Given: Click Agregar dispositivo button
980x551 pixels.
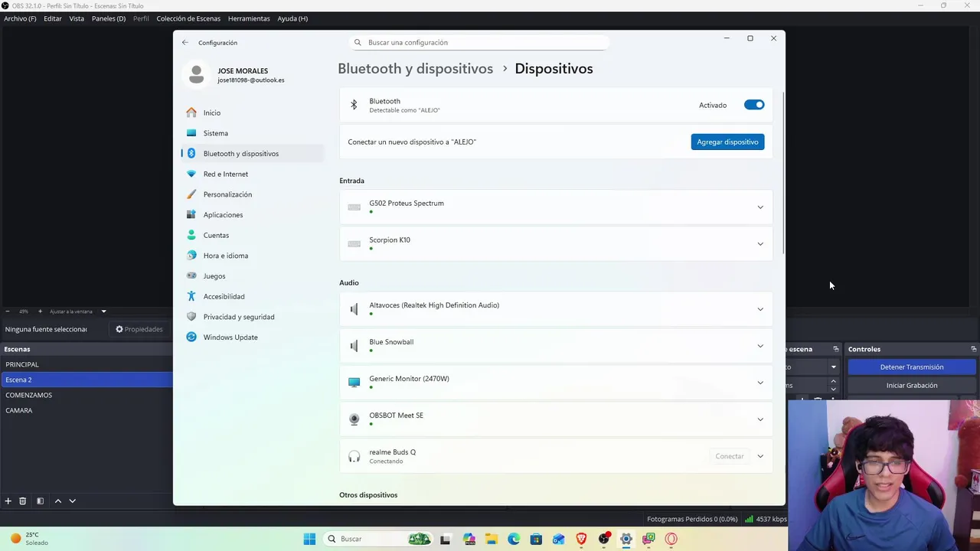Looking at the screenshot, I should [x=727, y=142].
